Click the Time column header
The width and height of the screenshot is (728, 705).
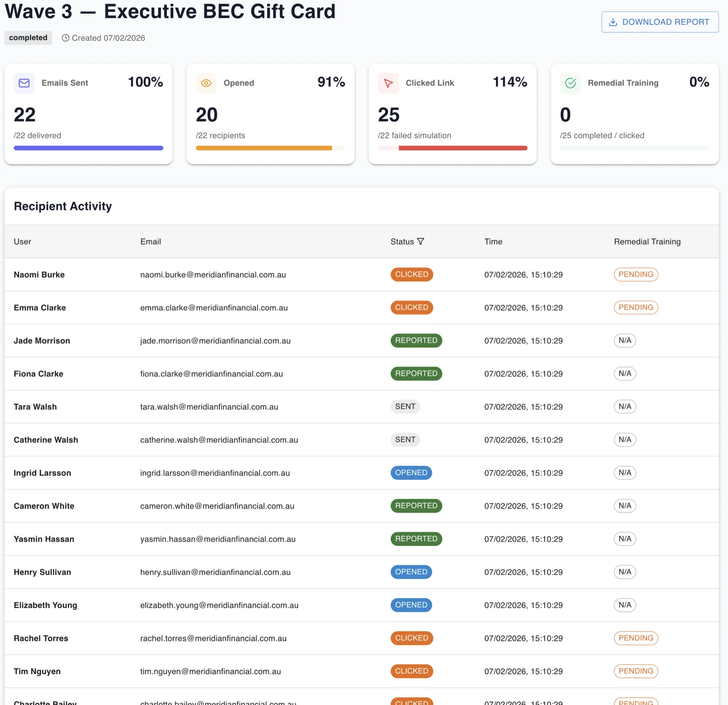(x=493, y=242)
